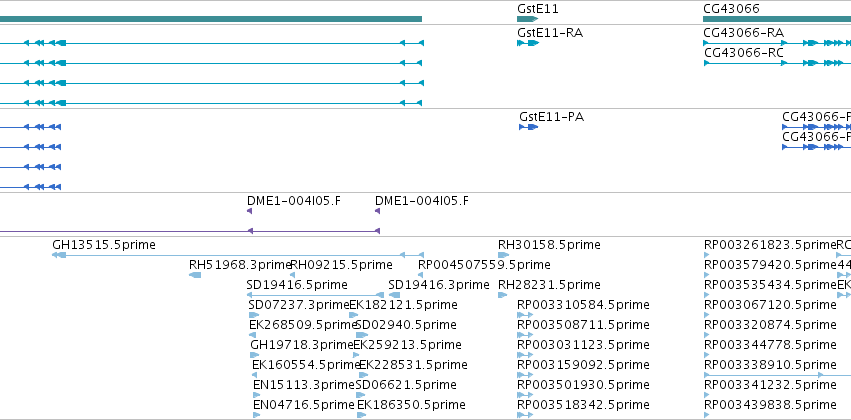This screenshot has height=420, width=851.
Task: Click the RP003341232.5prime label
Action: coord(770,385)
